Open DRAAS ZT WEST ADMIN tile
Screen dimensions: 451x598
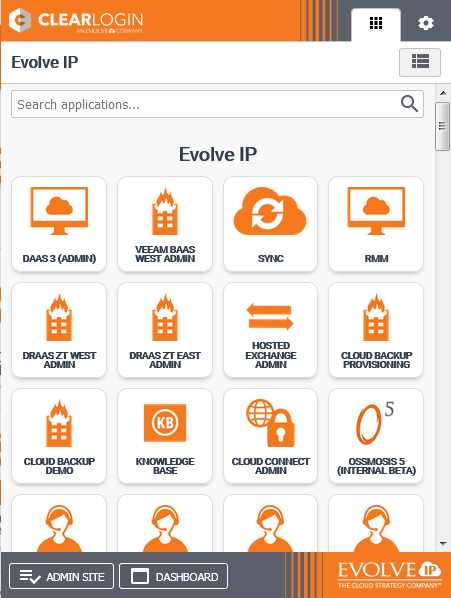(59, 330)
